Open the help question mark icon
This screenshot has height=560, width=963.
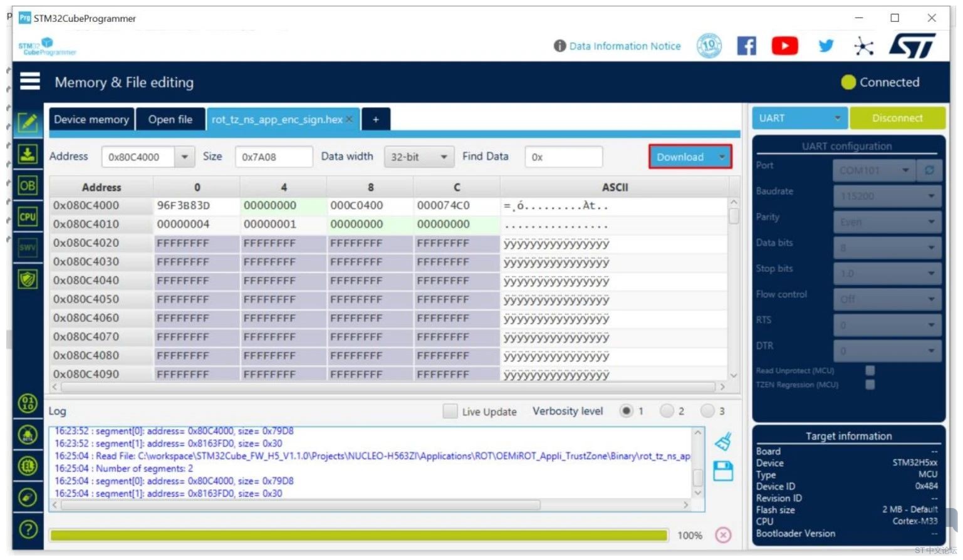28,530
